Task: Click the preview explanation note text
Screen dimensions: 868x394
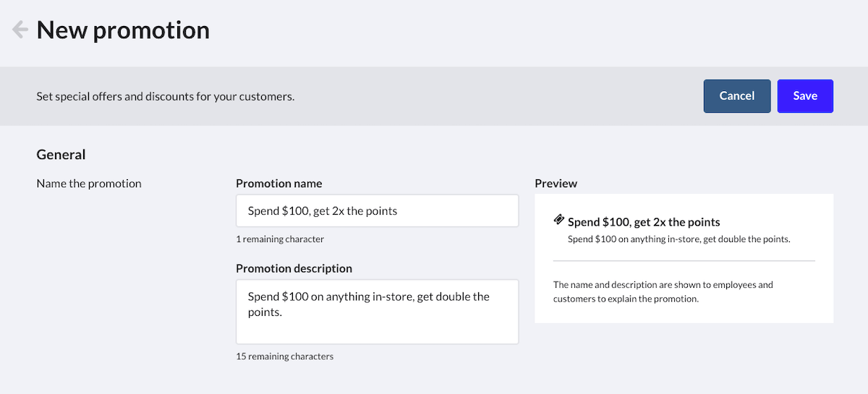Action: pos(663,291)
